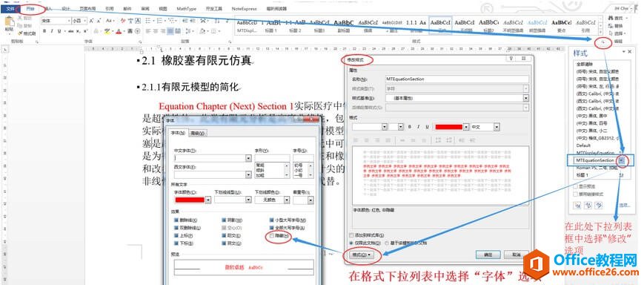Click the subscript icon in the ribbon

pos(79,31)
